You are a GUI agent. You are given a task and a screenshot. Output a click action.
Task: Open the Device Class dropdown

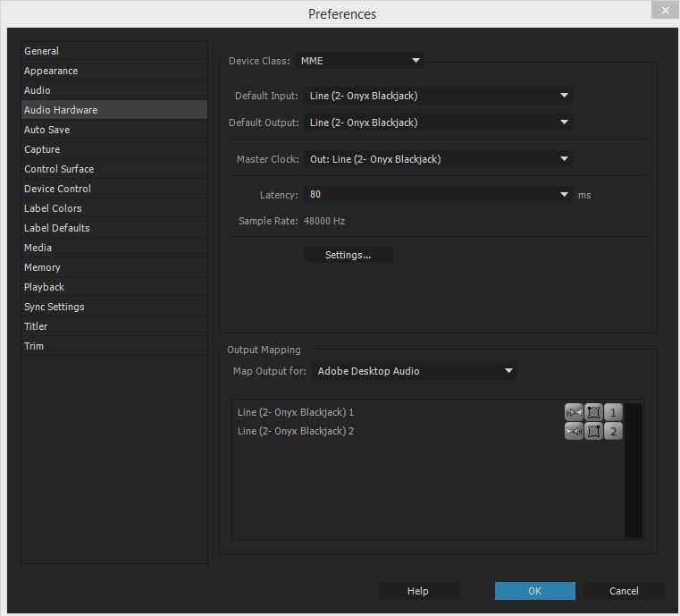click(x=359, y=61)
